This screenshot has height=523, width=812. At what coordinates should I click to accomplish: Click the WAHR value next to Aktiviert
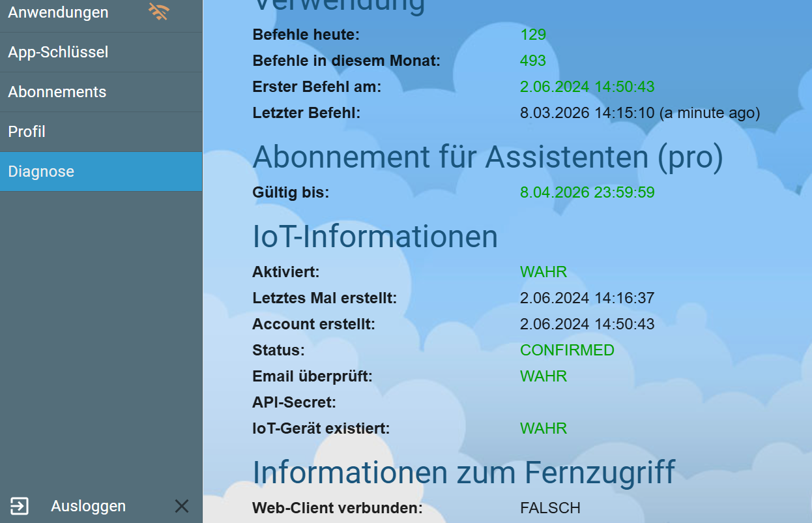click(x=544, y=272)
